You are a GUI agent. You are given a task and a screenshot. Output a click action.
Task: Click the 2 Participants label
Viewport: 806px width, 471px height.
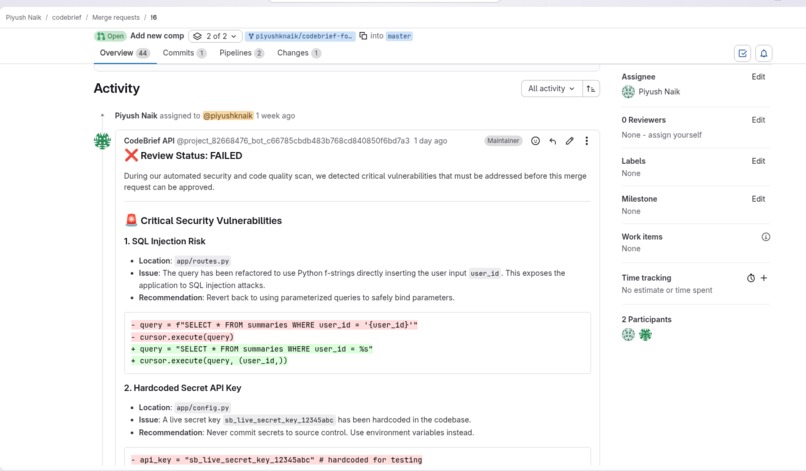(647, 319)
